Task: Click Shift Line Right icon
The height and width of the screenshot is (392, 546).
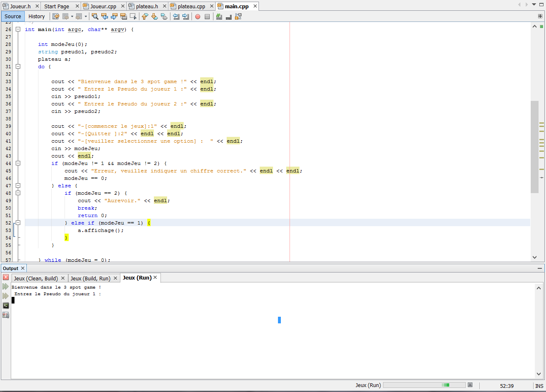Action: point(186,17)
